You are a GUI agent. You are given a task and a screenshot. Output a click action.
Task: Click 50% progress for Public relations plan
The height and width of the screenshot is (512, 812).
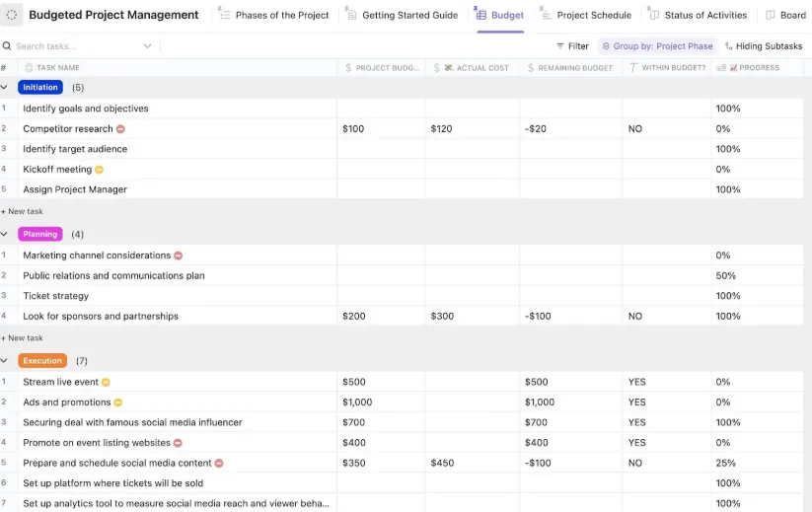pyautogui.click(x=725, y=276)
